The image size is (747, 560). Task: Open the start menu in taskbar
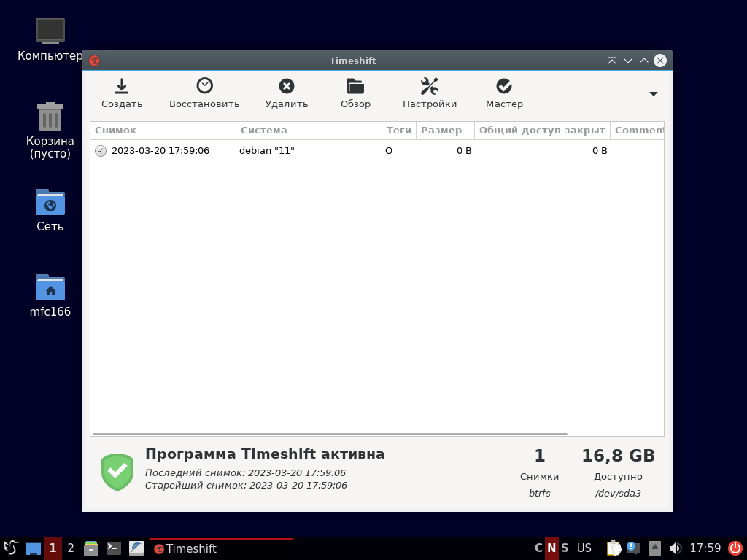pos(10,548)
